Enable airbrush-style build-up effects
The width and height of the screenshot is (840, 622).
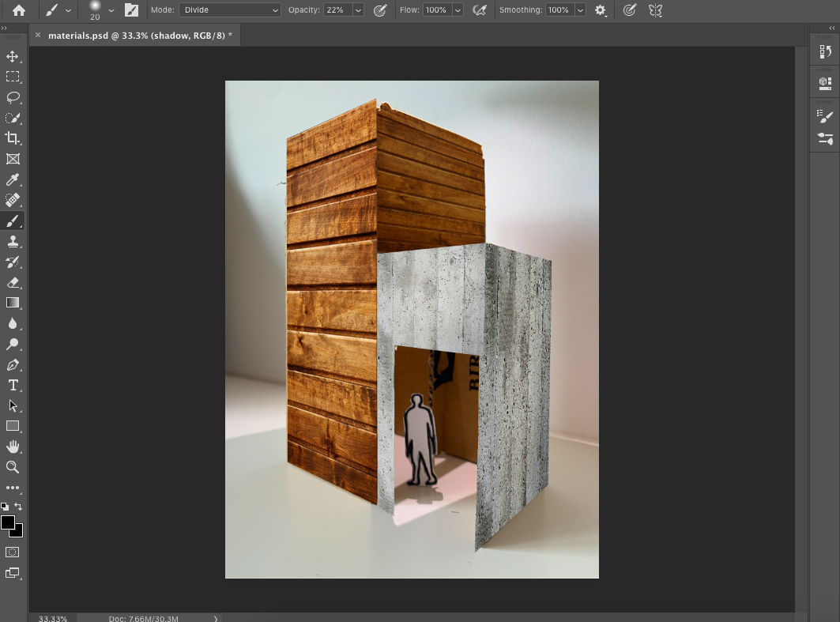click(479, 10)
